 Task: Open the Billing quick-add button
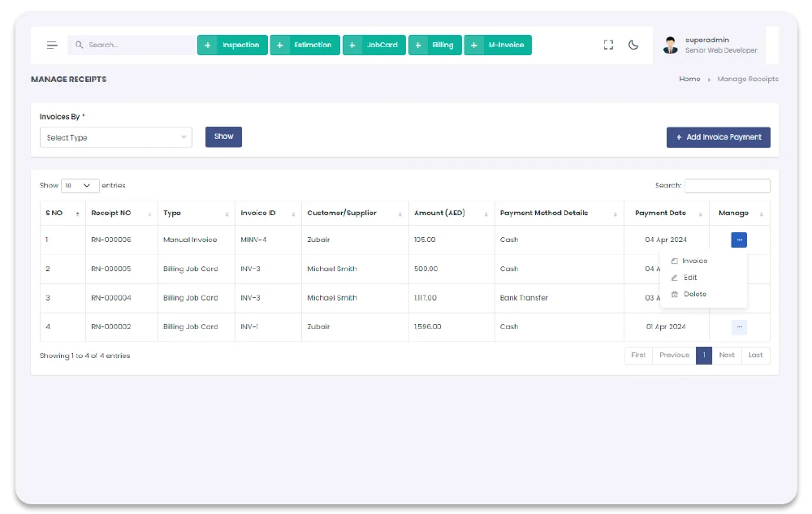point(434,45)
